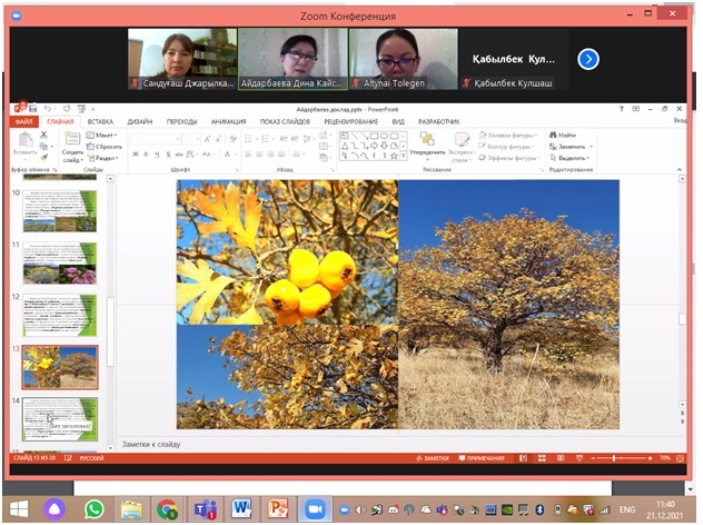Screen dimensions: 703x525
Task: Click the Word icon on the taskbar
Action: click(241, 508)
